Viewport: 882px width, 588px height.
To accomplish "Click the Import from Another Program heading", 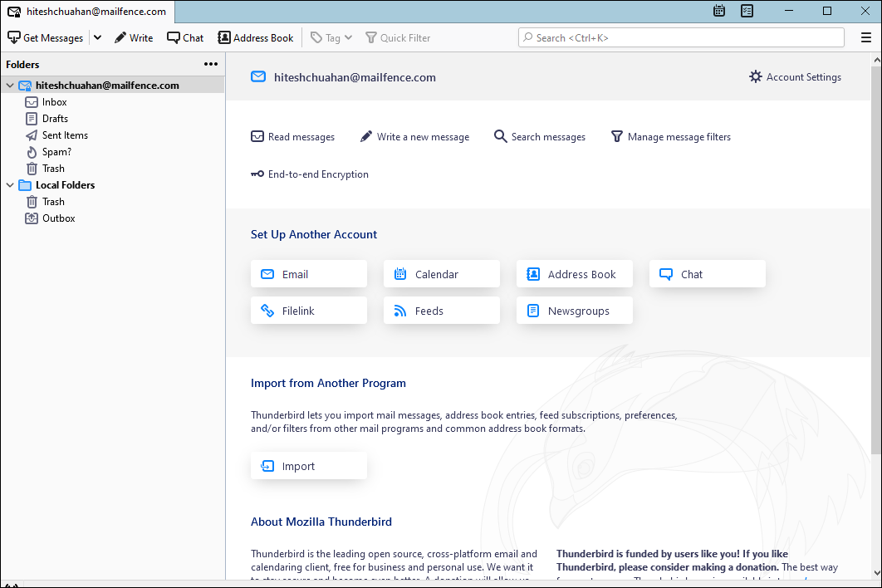I will (x=328, y=383).
